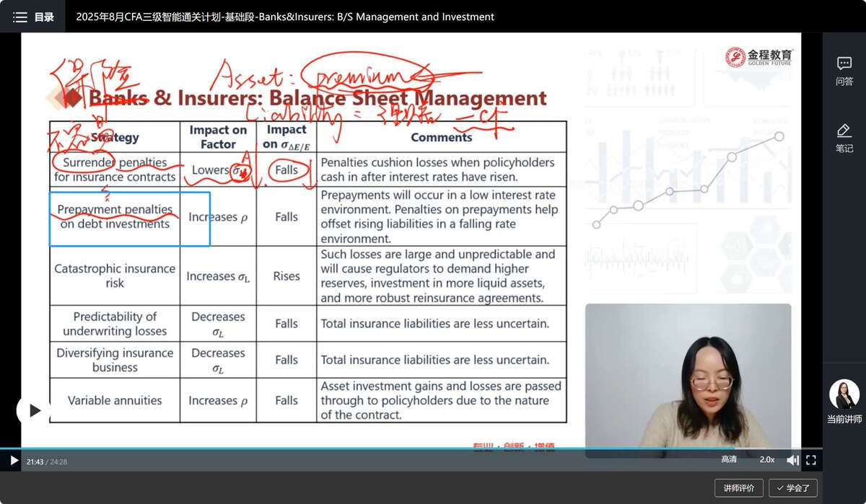The width and height of the screenshot is (866, 504).
Task: Click the 'Asset investment gains and losses' comment
Action: pyautogui.click(x=441, y=400)
